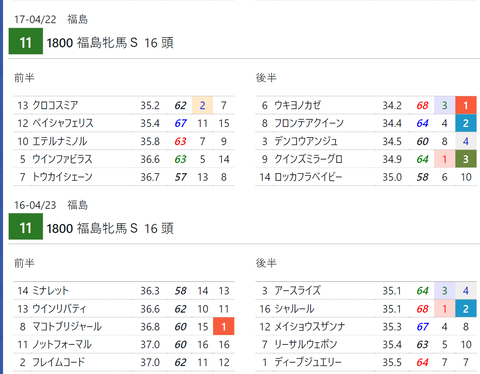This screenshot has width=480, height=374.
Task: Click the gray 4th place badge for アースライズ
Action: 466,291
